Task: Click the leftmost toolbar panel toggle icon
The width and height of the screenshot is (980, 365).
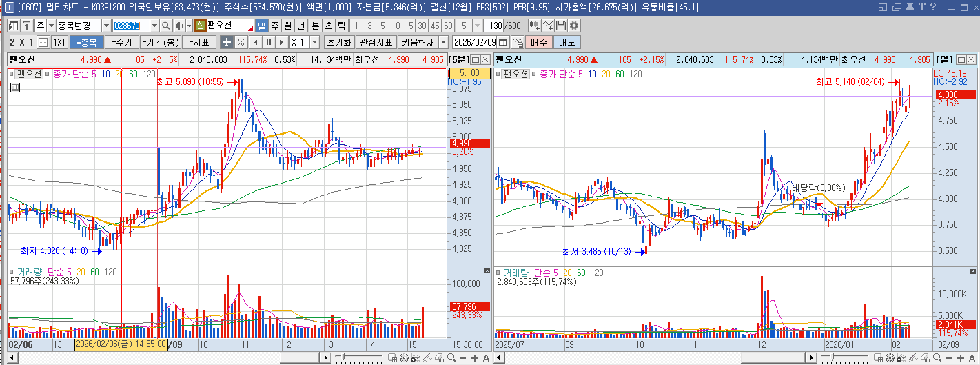Action: tap(14, 26)
